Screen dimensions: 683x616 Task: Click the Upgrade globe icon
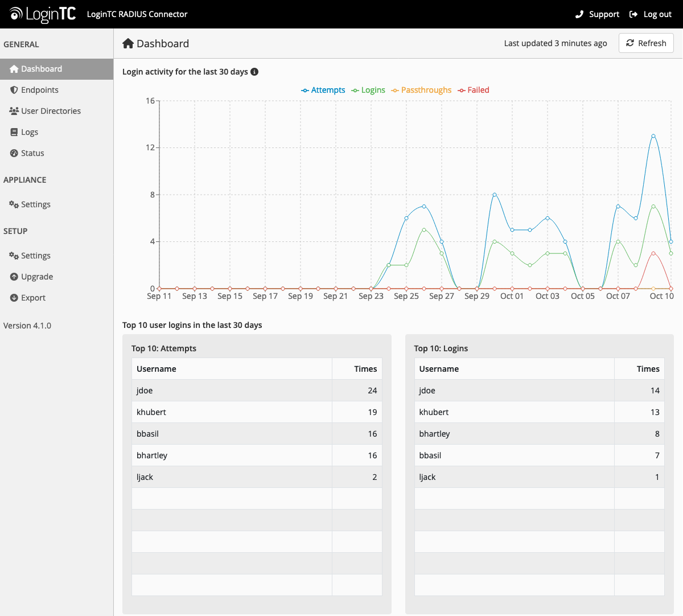(13, 276)
